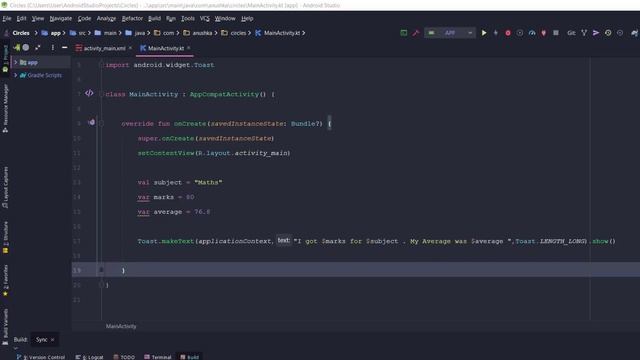Open Git history clock icon
The width and height of the screenshot is (640, 360).
pos(608,33)
